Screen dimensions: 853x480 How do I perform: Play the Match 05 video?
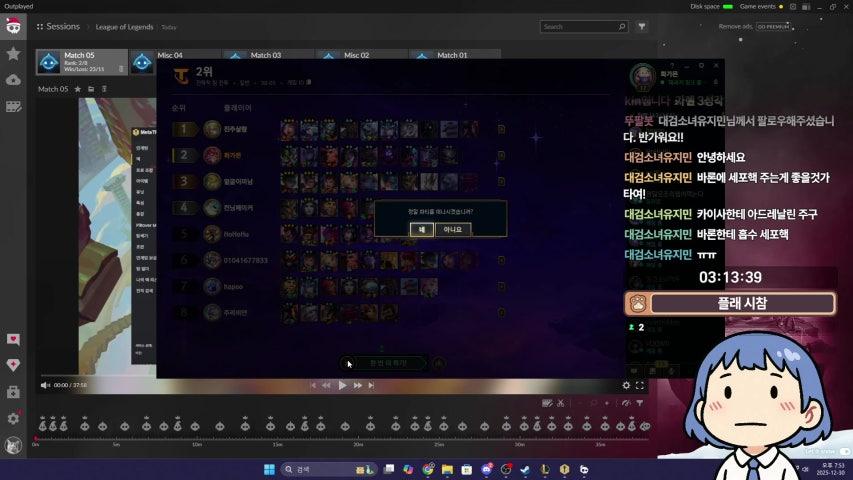(x=342, y=385)
